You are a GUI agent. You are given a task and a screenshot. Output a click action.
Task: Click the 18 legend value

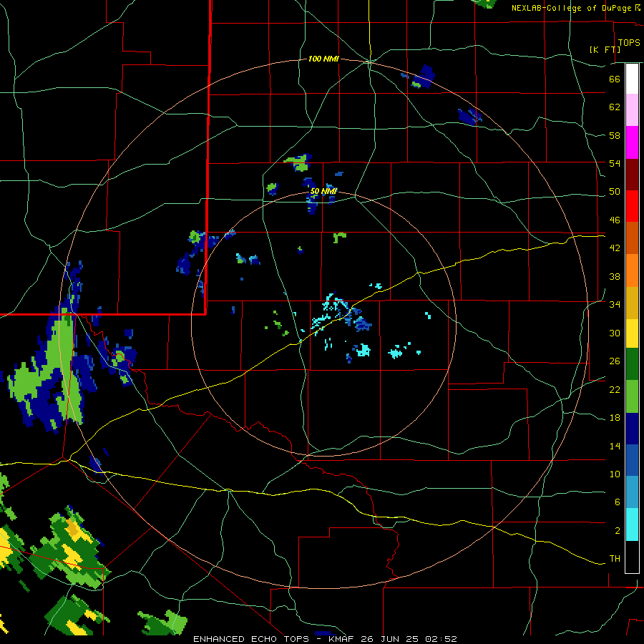[x=615, y=418]
